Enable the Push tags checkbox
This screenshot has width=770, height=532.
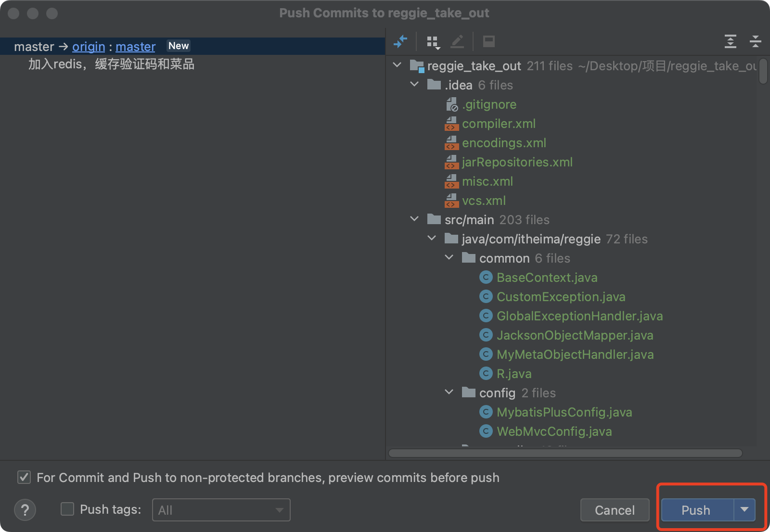pos(67,509)
